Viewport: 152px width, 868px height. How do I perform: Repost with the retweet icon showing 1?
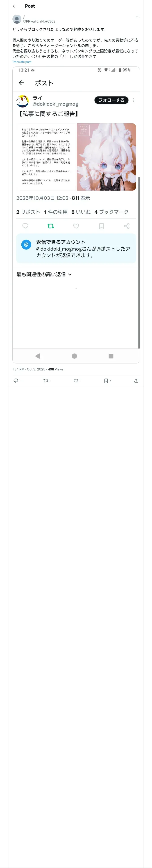45,380
